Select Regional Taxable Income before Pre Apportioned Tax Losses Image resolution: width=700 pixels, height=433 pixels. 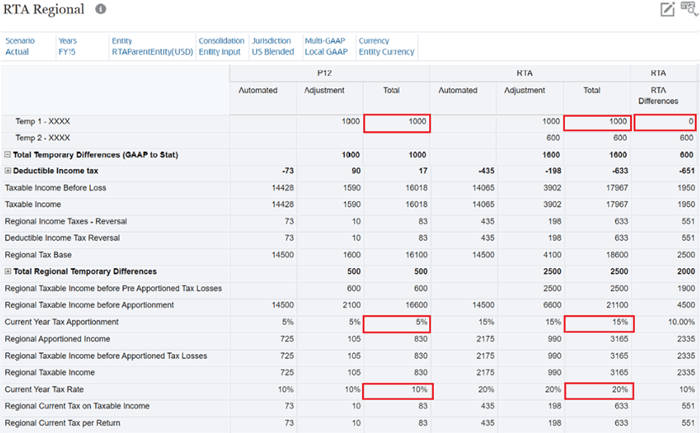pyautogui.click(x=113, y=288)
